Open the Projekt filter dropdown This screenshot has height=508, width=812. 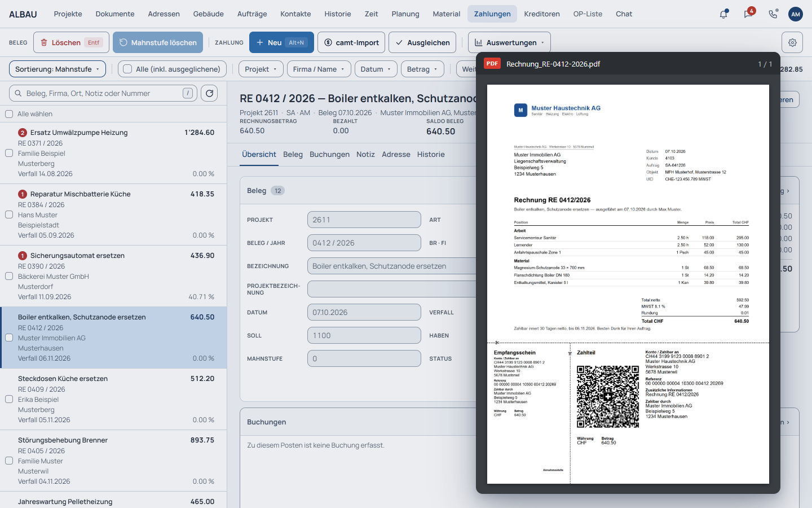261,69
